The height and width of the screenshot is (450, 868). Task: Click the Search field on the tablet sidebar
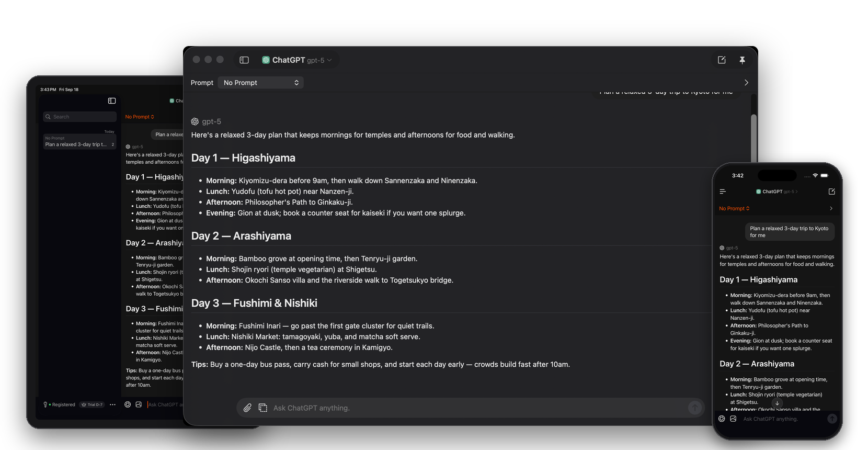tap(79, 117)
